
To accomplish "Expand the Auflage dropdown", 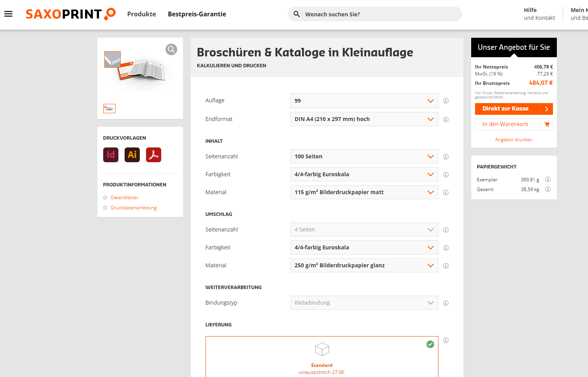I will [x=364, y=101].
